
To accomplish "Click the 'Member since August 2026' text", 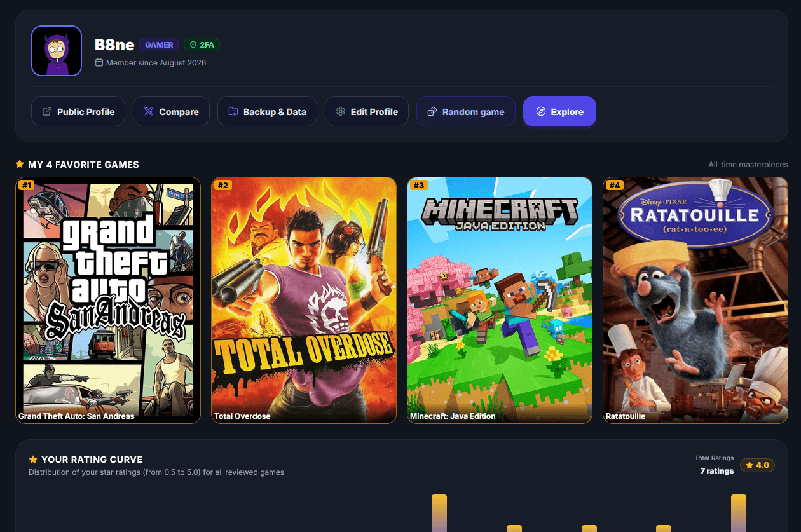I will [156, 63].
